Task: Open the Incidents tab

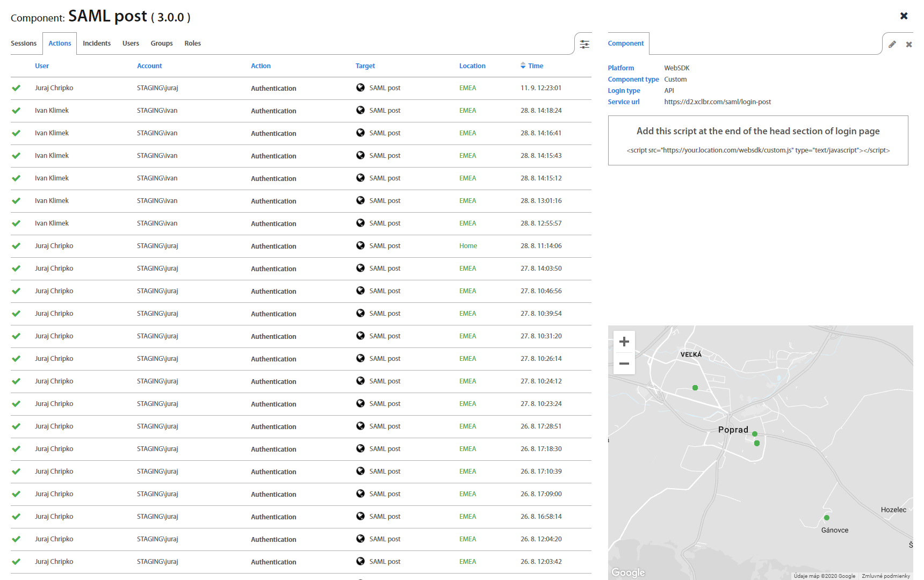Action: pos(97,44)
